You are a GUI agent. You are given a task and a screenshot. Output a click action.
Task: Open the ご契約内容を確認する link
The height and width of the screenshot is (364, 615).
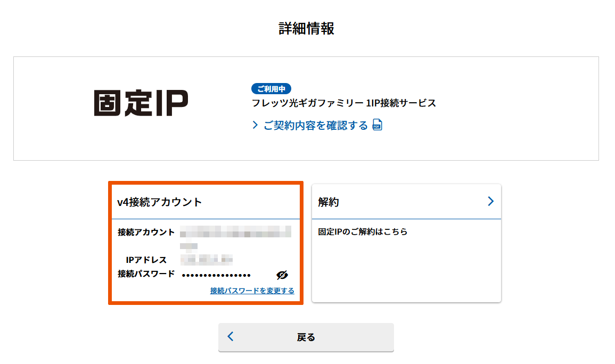[316, 126]
